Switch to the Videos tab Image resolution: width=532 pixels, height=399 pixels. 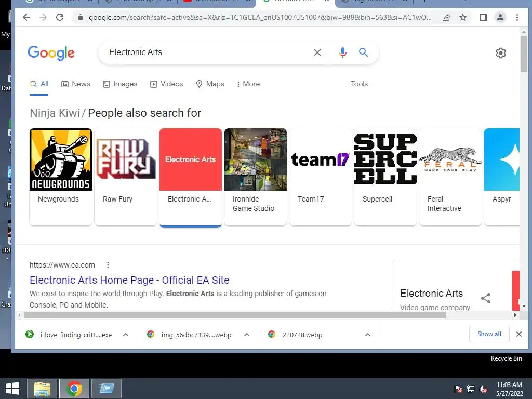[x=167, y=84]
